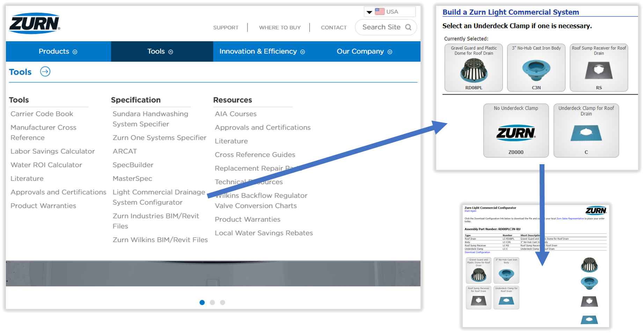Click the Zurn Sales Representative link
Viewport: 644px width, 333px height.
click(570, 219)
